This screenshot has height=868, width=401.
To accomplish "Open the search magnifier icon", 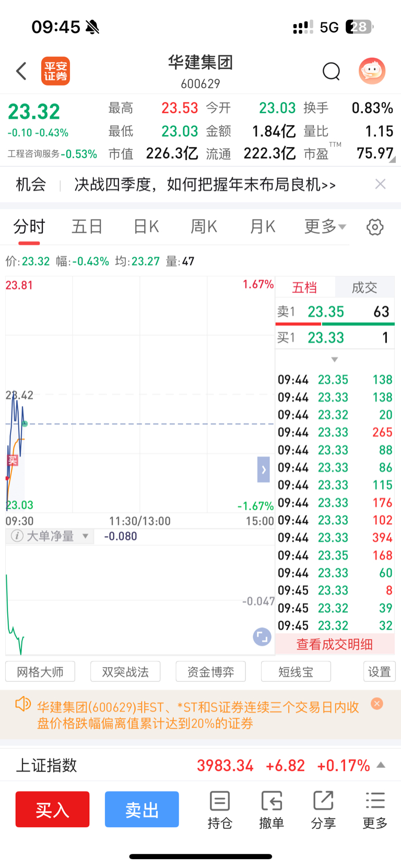I will 331,71.
